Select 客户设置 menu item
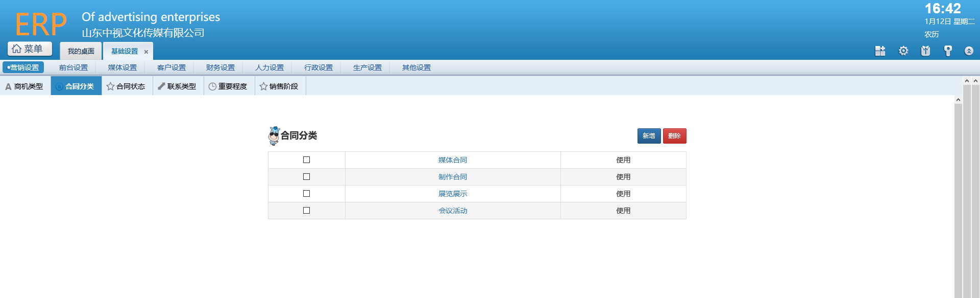Screen dimensions: 980x298 click(x=171, y=67)
